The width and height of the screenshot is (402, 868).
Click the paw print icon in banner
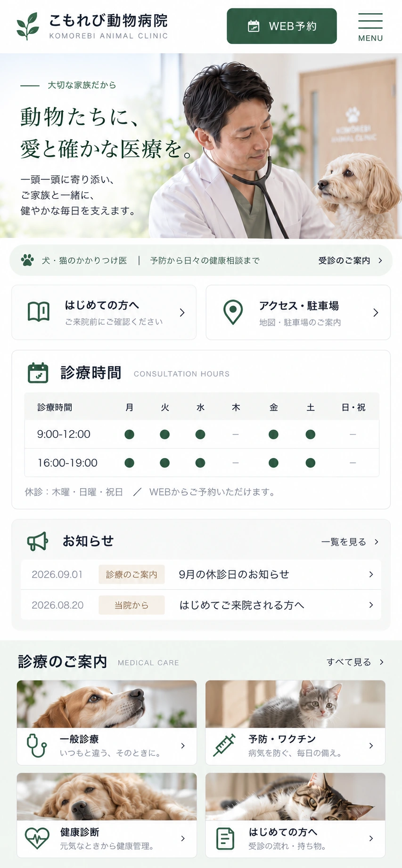27,260
